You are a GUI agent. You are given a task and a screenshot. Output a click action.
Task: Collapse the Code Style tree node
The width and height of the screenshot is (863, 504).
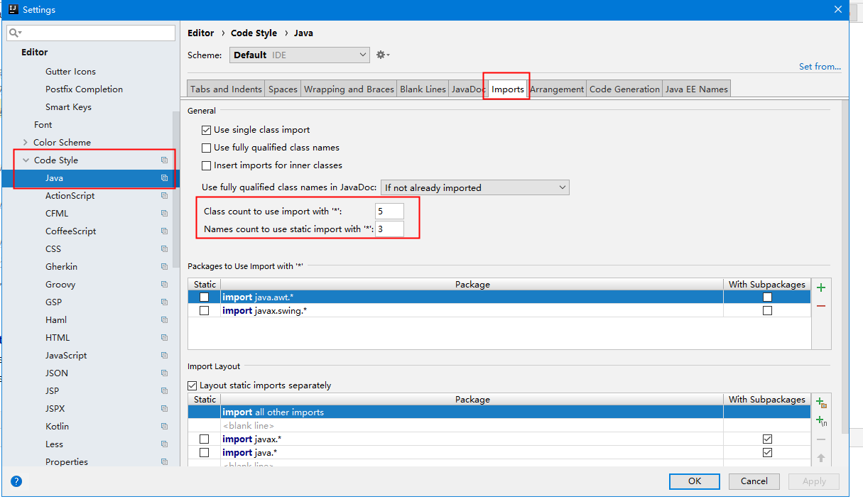(26, 160)
